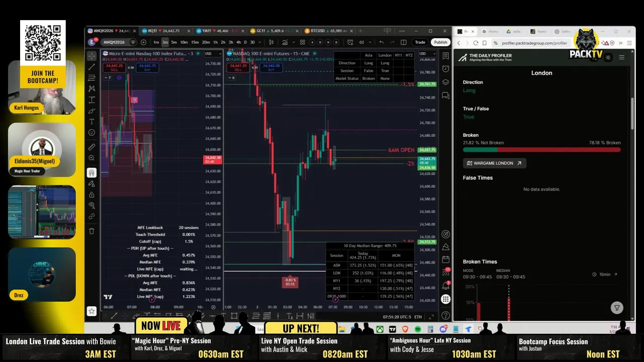
Task: Open the Fibonacci tools in left toolbar
Action: tap(92, 78)
